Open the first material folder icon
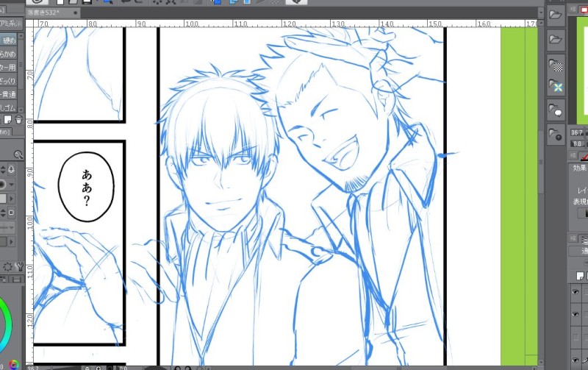Screen dimensions: 588x370 coord(556,15)
